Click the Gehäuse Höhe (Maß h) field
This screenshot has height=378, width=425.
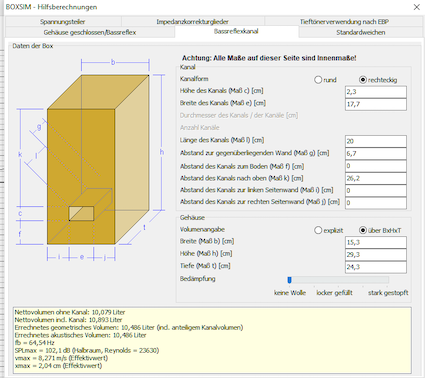click(376, 255)
